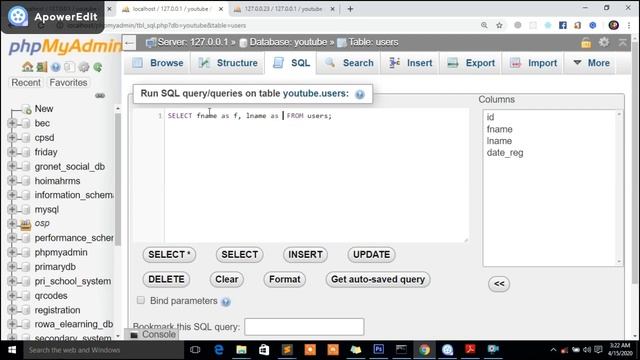Expand mysql database node
This screenshot has height=360, width=640.
(x=12, y=209)
